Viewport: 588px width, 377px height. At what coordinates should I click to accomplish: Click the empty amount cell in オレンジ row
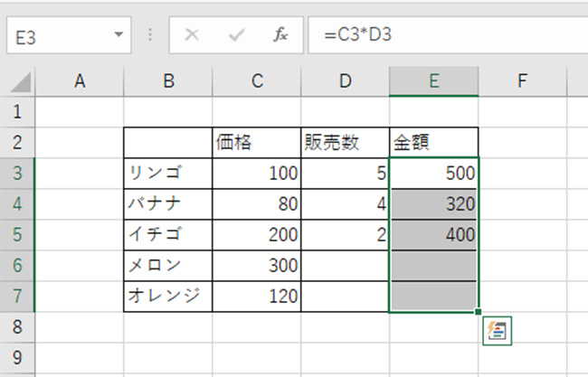click(x=434, y=297)
